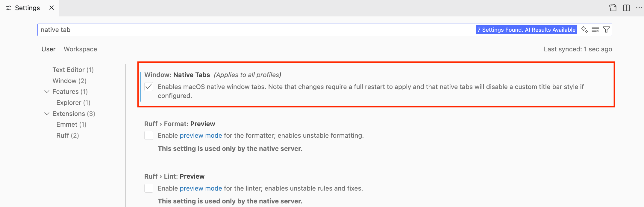The image size is (644, 207).
Task: Clear settings search input icon
Action: (x=595, y=30)
